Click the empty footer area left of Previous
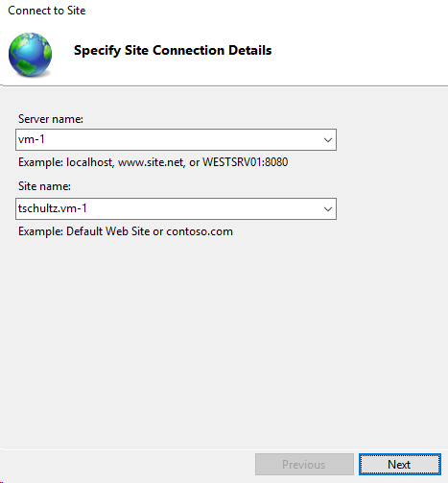This screenshot has width=448, height=483. pyautogui.click(x=128, y=464)
